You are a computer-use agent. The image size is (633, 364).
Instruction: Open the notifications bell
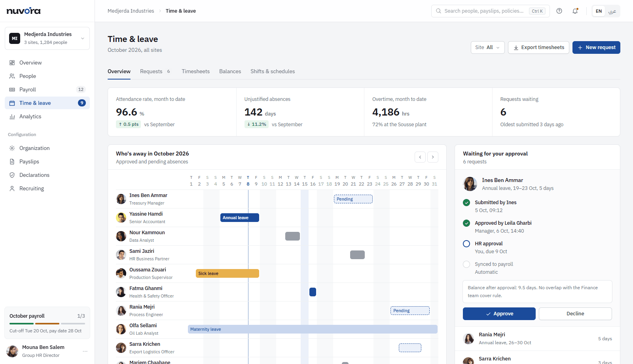tap(575, 11)
